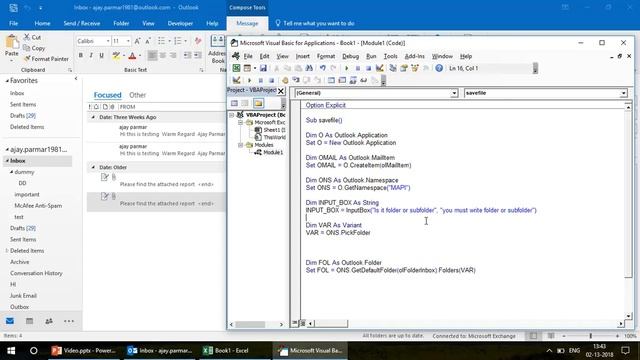This screenshot has height=360, width=640.
Task: Click the Address Book button
Action: (218, 49)
